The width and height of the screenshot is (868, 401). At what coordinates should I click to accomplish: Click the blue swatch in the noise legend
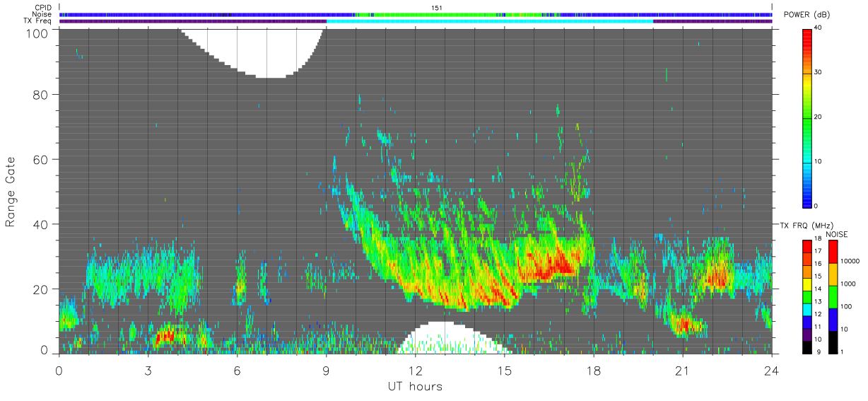833,319
